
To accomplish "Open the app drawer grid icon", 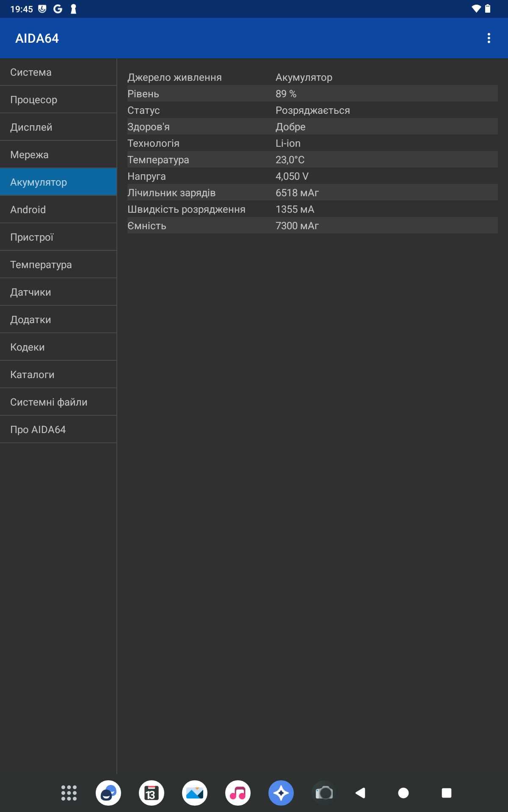I will [x=69, y=793].
